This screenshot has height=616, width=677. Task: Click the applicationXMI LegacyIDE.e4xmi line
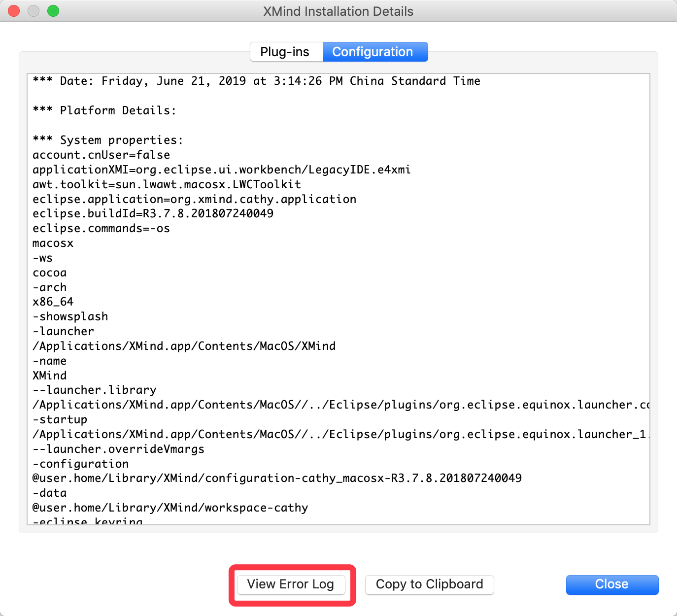coord(222,170)
